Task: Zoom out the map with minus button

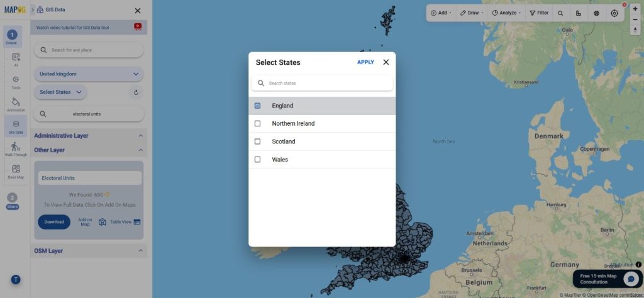Action: coord(635,19)
